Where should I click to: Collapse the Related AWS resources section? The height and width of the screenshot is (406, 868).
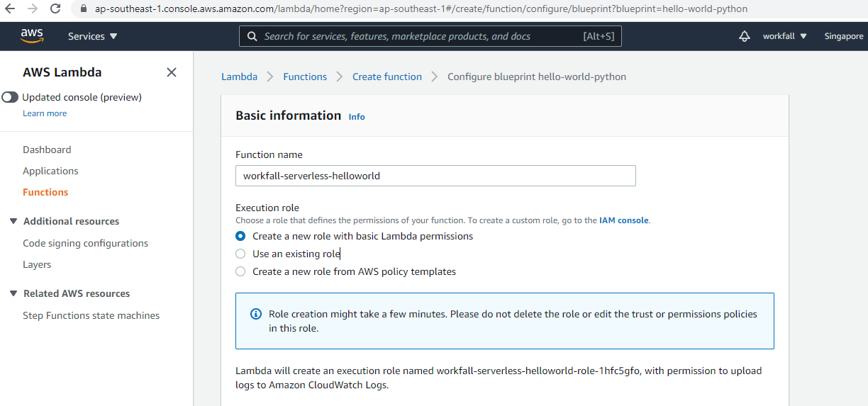pos(13,293)
